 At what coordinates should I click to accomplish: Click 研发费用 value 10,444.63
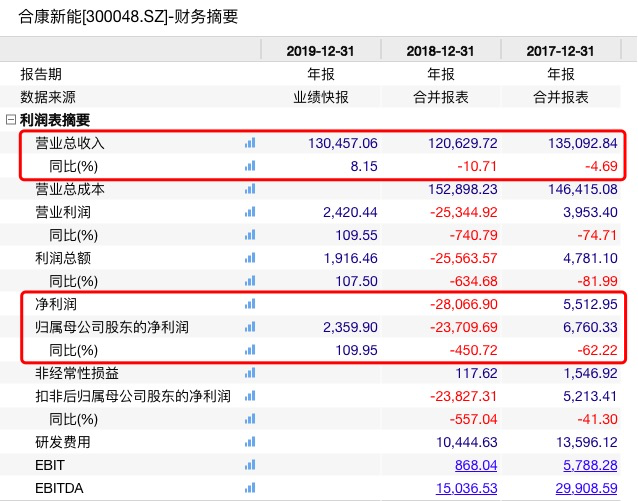pyautogui.click(x=467, y=442)
